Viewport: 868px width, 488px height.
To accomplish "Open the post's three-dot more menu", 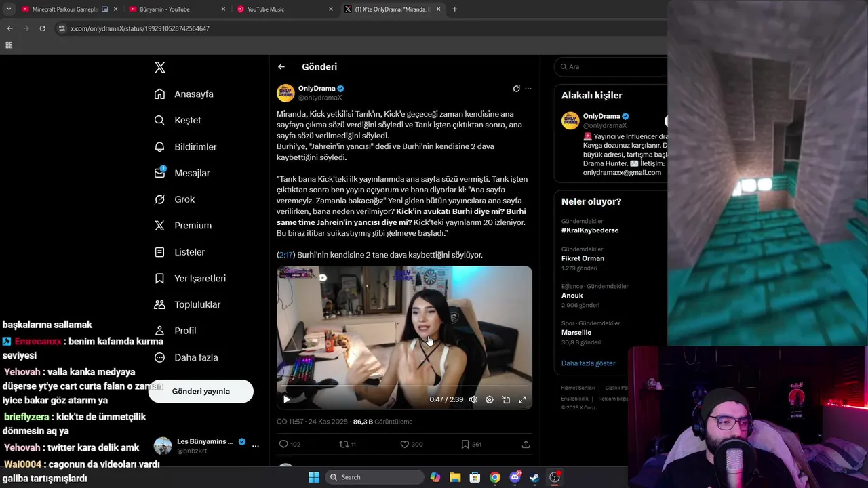I will pyautogui.click(x=528, y=89).
